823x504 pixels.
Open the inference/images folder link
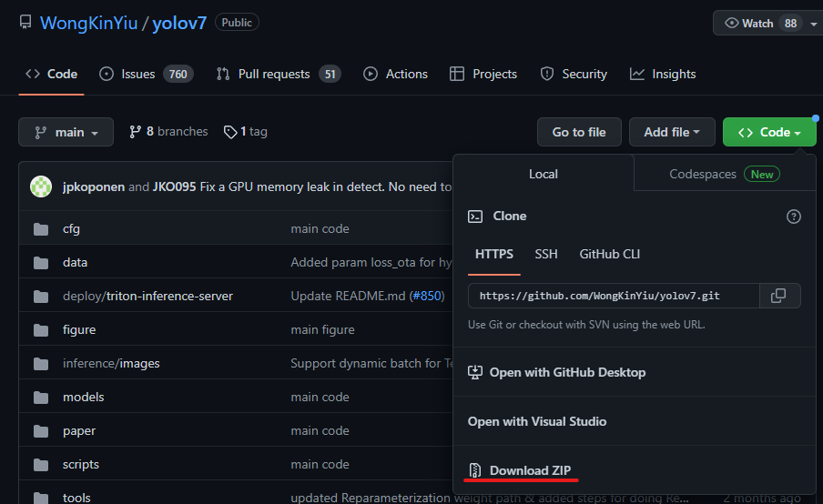coord(111,364)
